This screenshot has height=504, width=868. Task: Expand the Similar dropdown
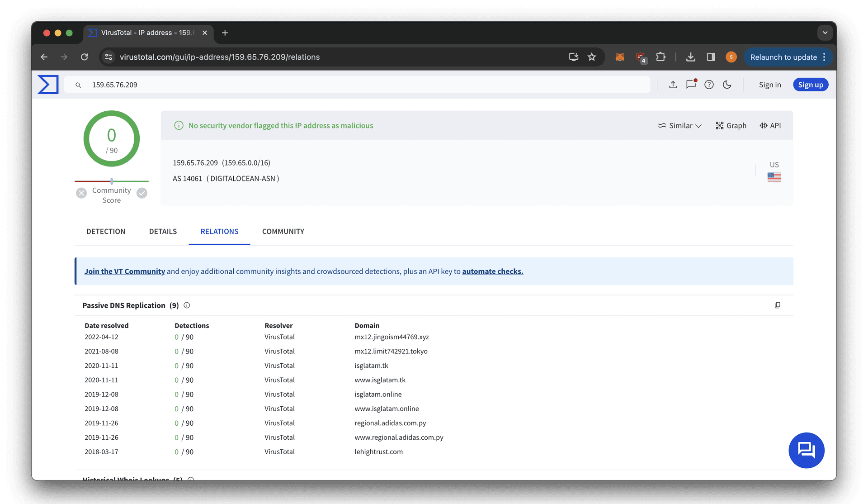pyautogui.click(x=680, y=126)
